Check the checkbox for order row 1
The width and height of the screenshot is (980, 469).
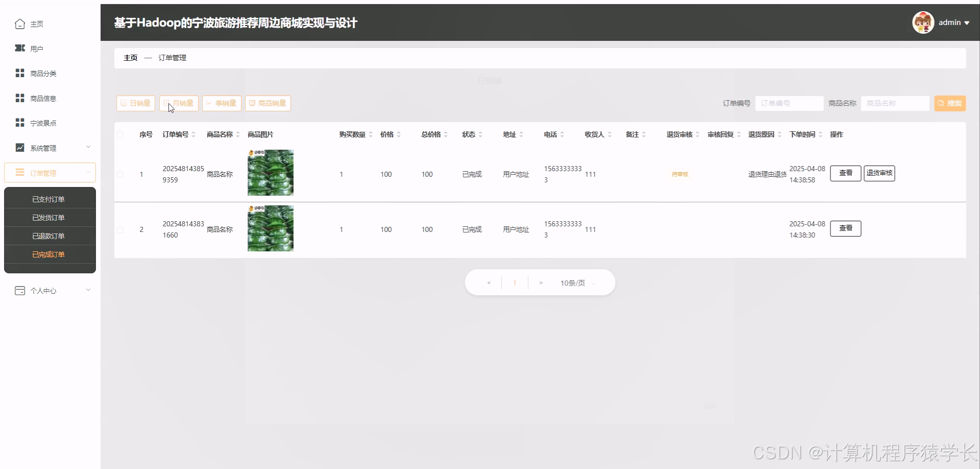(x=120, y=174)
